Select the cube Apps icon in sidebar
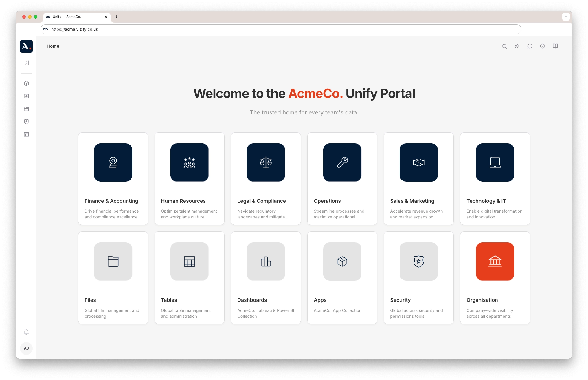Screen dimensions: 588x380 coord(26,83)
